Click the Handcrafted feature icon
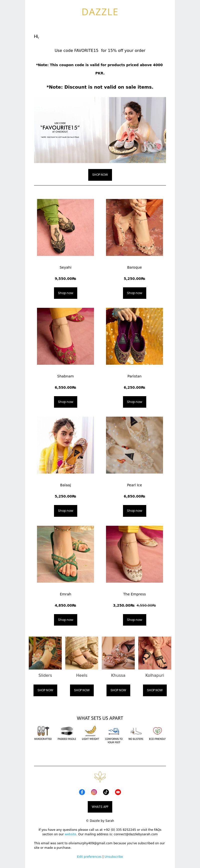The image size is (200, 868). (43, 730)
